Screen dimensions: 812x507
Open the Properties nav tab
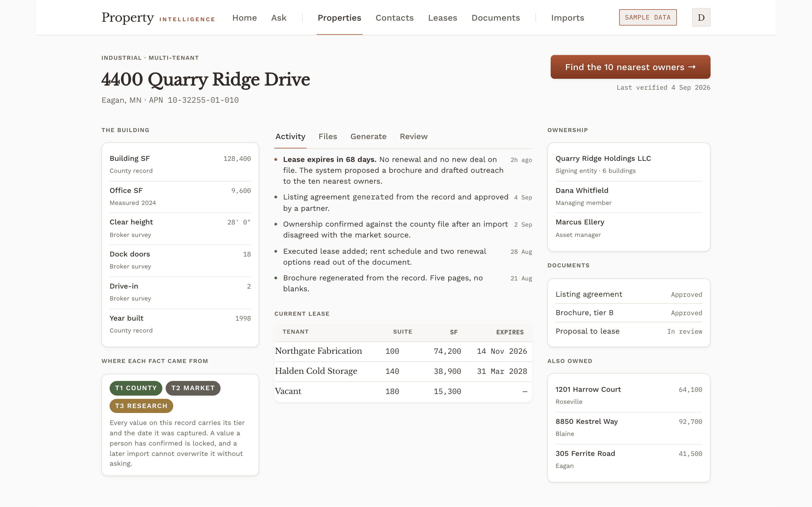pos(339,18)
